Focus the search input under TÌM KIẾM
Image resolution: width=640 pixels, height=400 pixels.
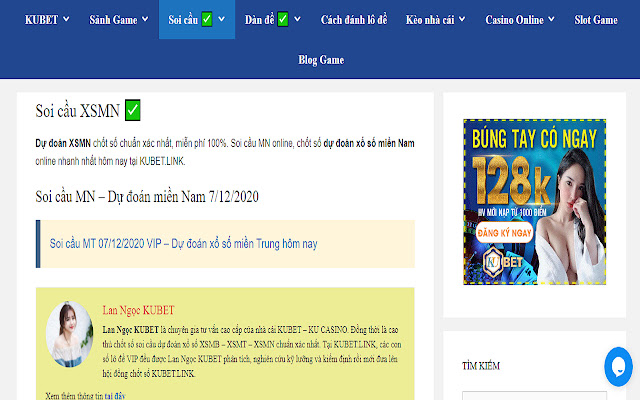pos(534,396)
